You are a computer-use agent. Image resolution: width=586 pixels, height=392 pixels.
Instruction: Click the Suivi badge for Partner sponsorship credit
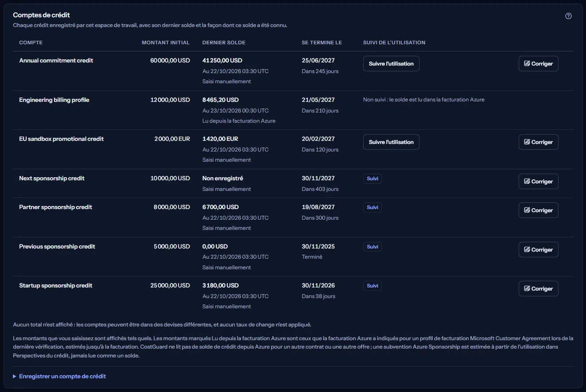pyautogui.click(x=373, y=207)
